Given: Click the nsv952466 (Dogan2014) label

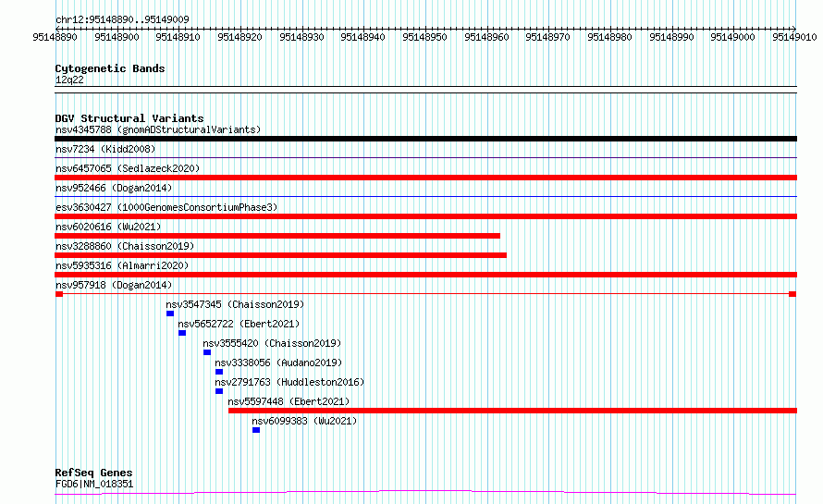Looking at the screenshot, I should [114, 188].
